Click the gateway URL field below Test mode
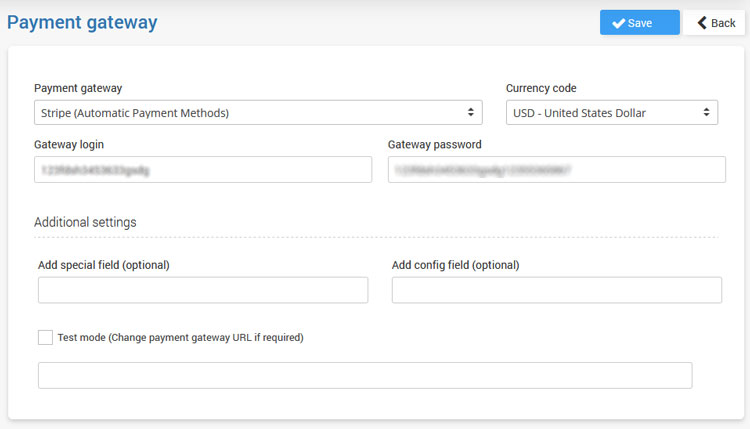750x429 pixels. click(x=365, y=375)
